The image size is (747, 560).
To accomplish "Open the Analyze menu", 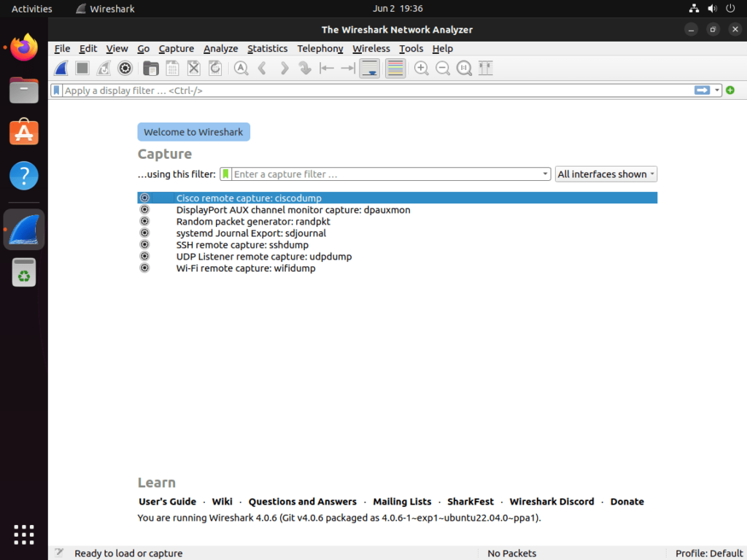I will click(x=220, y=49).
